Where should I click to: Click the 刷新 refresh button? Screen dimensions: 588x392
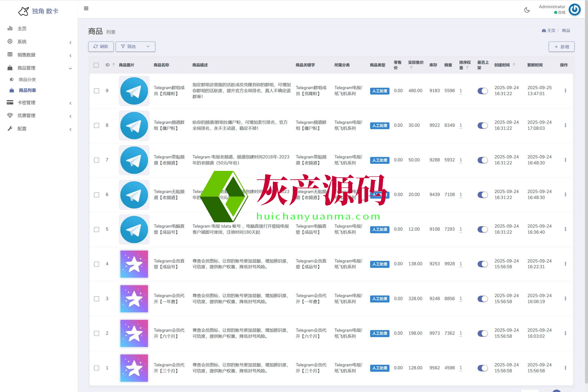pos(101,47)
